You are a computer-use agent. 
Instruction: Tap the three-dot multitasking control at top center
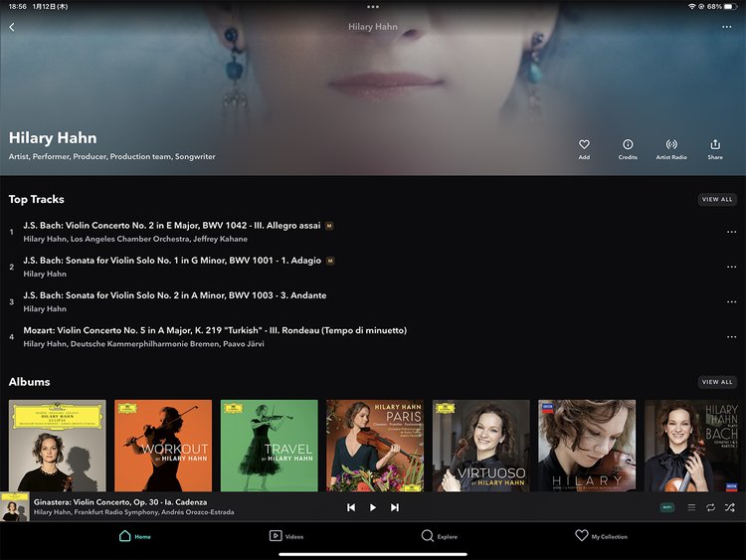373,7
